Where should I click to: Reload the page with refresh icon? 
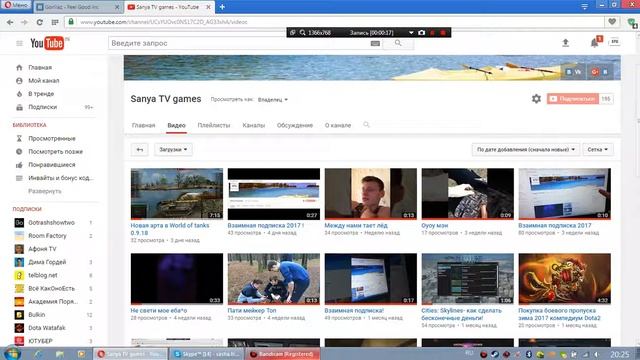pyautogui.click(x=40, y=22)
